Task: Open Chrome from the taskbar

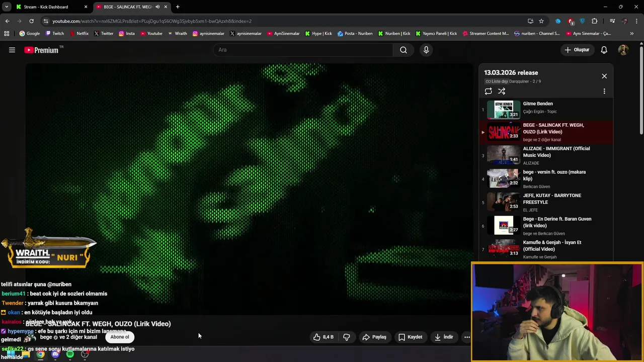Action: (x=40, y=354)
